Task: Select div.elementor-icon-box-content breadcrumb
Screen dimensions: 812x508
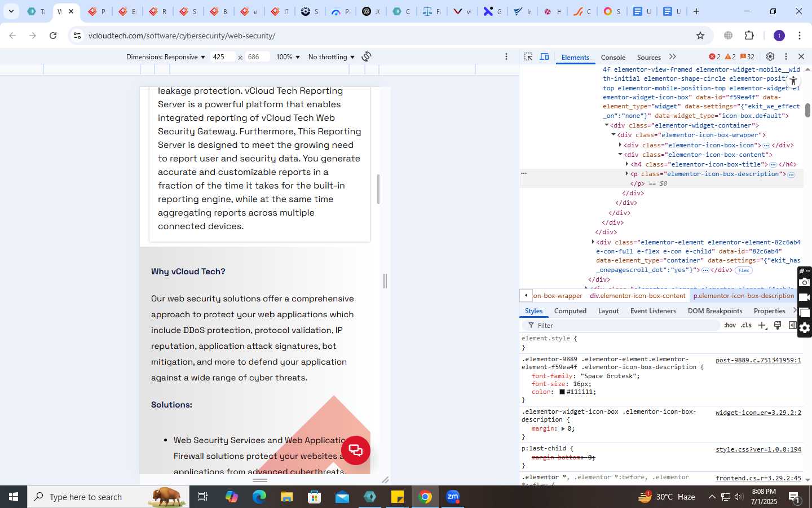Action: tap(637, 296)
